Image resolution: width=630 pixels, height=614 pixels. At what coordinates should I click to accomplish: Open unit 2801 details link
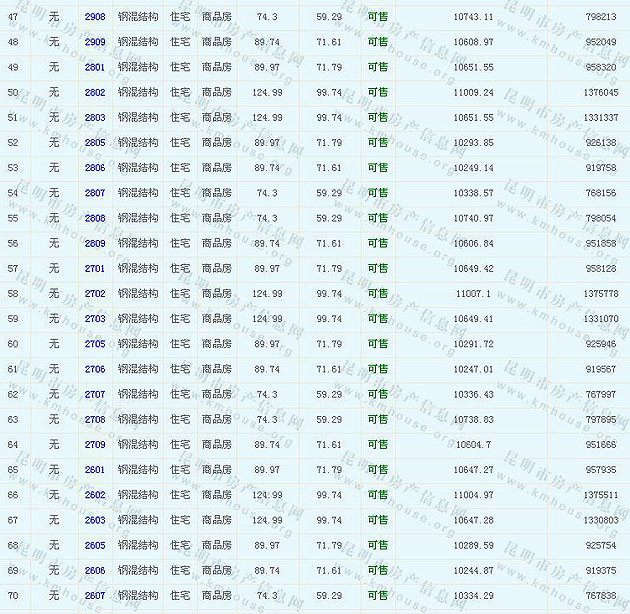[x=95, y=67]
